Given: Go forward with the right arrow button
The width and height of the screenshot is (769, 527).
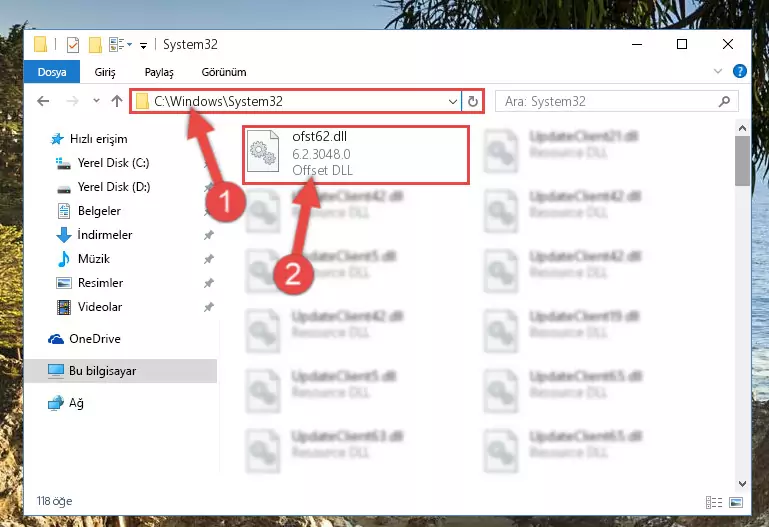Looking at the screenshot, I should tap(72, 101).
